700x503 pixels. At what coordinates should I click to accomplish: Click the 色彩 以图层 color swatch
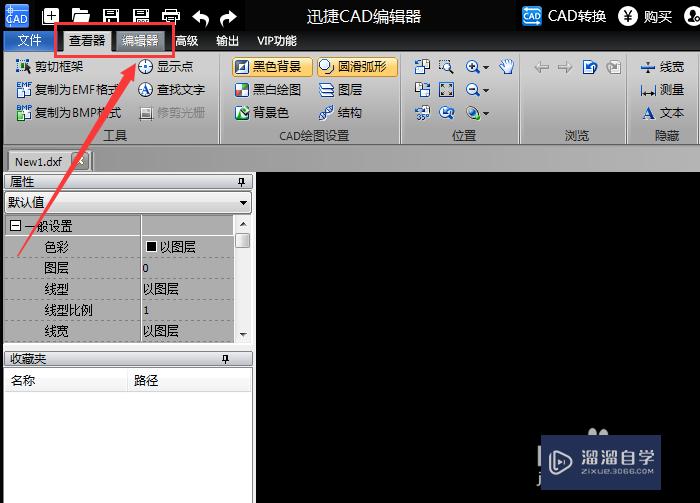[151, 246]
